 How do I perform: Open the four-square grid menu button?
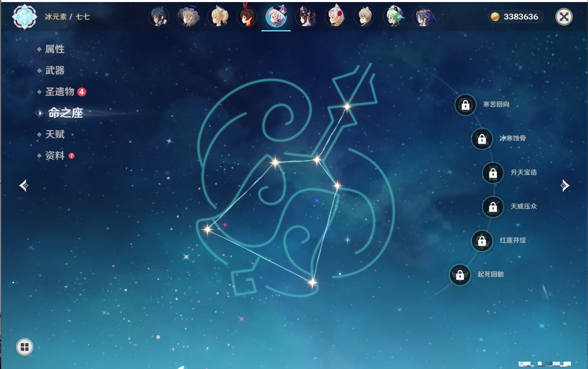coord(24,347)
